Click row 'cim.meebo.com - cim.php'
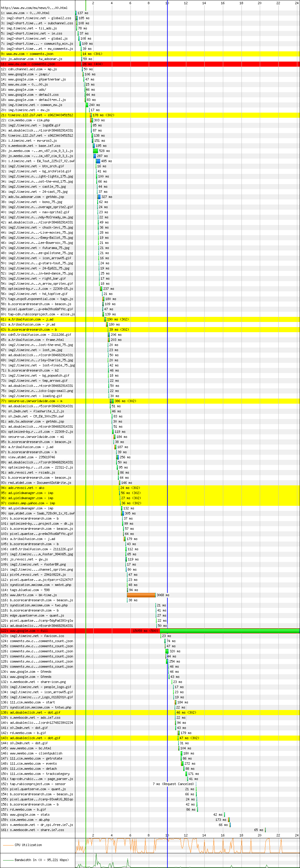The height and width of the screenshot is (868, 300). tap(150, 120)
